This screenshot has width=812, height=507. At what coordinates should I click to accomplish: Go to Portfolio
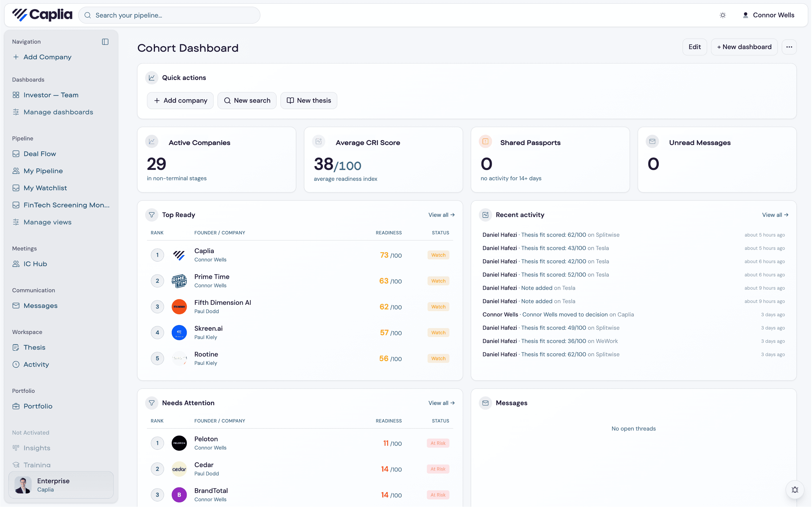pyautogui.click(x=33, y=406)
